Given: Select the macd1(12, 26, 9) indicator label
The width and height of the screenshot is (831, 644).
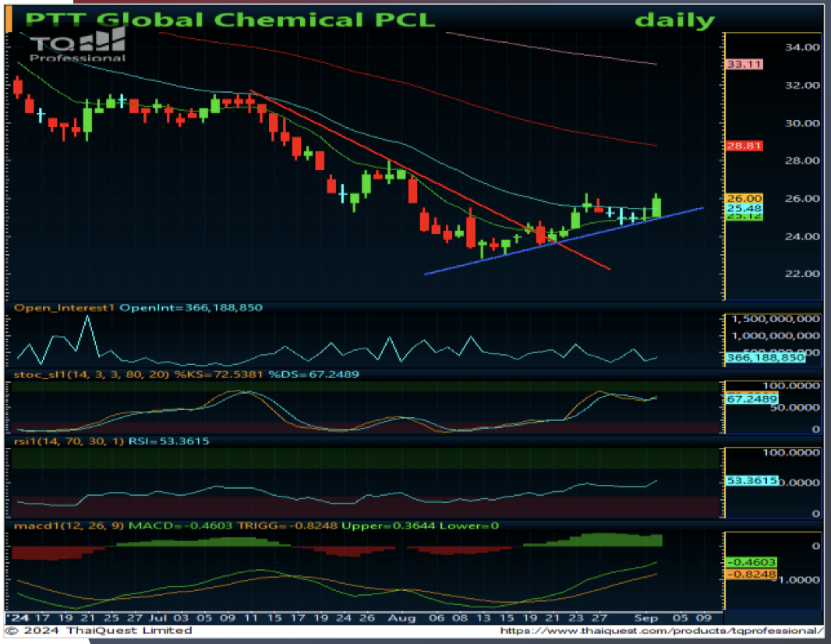Looking at the screenshot, I should (256, 525).
